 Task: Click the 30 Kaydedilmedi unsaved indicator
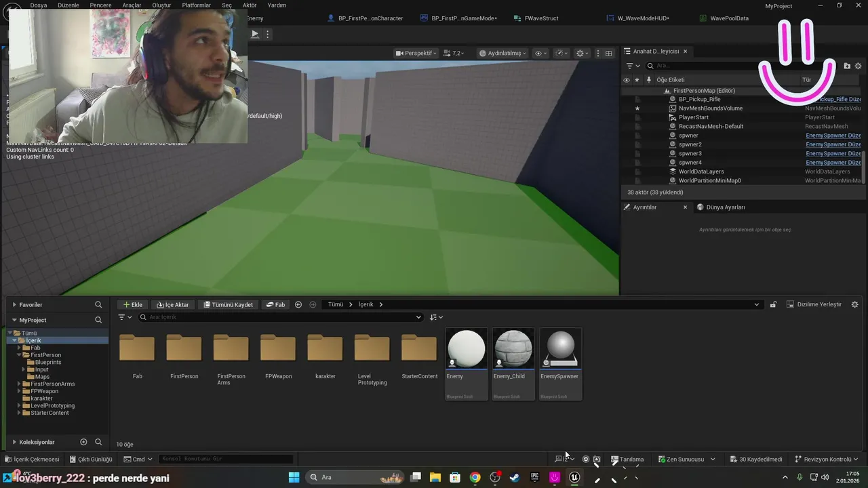point(755,459)
